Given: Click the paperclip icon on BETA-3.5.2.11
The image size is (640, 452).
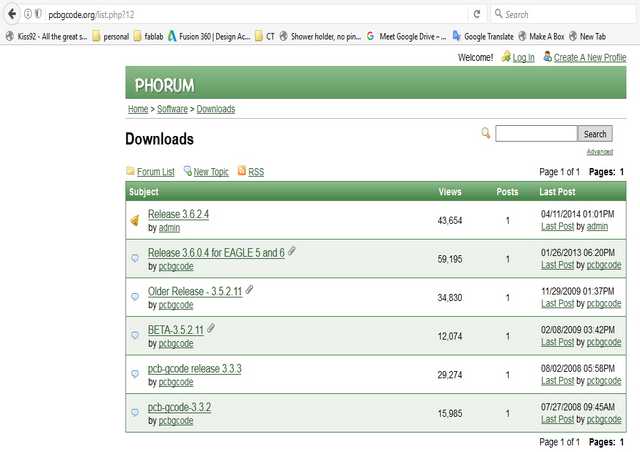Looking at the screenshot, I should click(x=211, y=328).
